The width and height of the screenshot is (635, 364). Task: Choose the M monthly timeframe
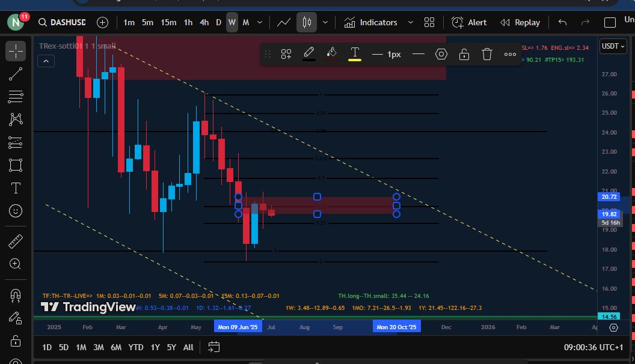coord(245,22)
